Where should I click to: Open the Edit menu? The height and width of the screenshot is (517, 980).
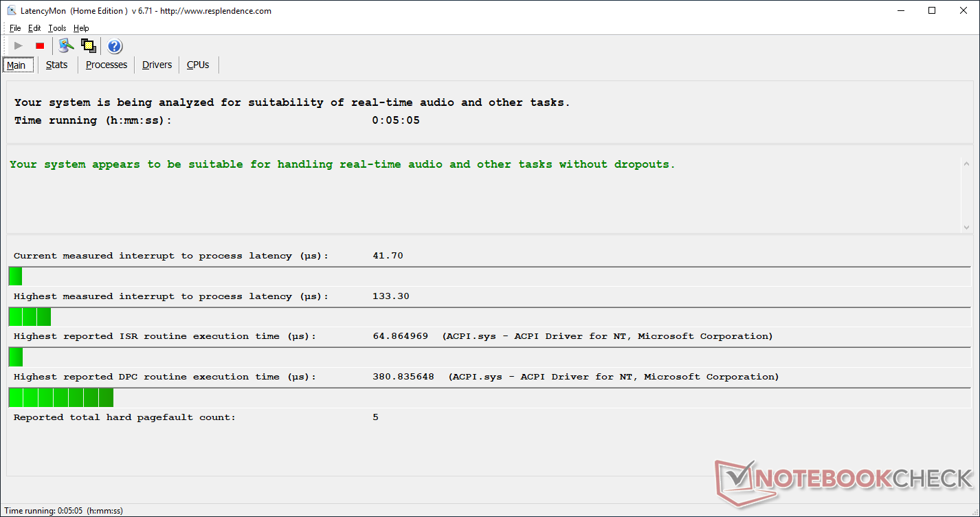click(x=34, y=28)
